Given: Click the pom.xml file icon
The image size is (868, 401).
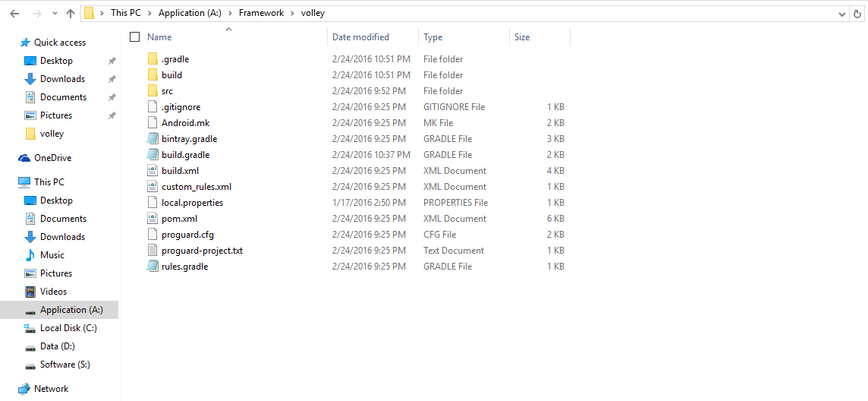Looking at the screenshot, I should pyautogui.click(x=153, y=219).
